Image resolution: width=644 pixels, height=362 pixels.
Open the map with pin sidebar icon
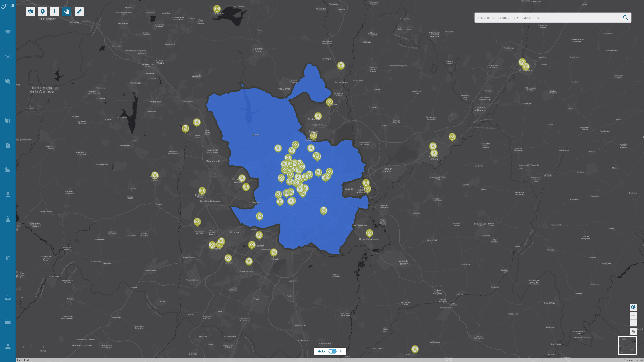[8, 81]
